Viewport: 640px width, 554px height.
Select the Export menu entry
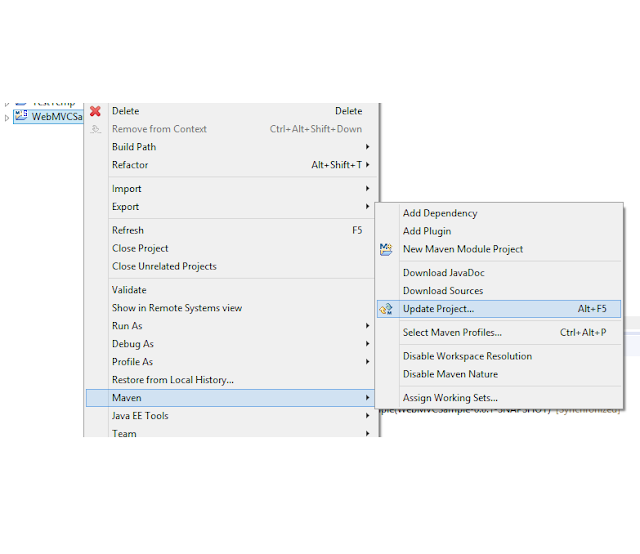coord(230,206)
